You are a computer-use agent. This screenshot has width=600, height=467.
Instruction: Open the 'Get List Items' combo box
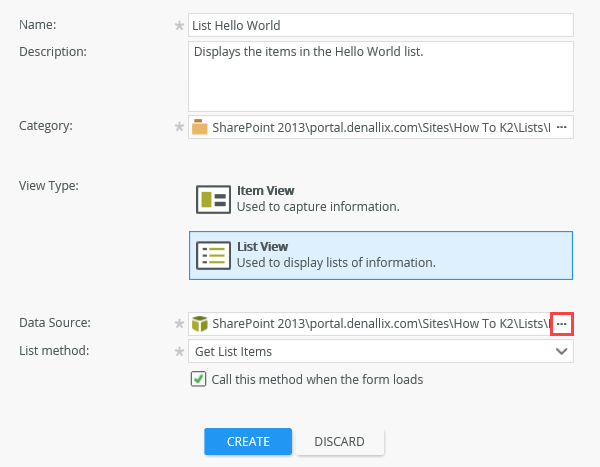(x=370, y=351)
